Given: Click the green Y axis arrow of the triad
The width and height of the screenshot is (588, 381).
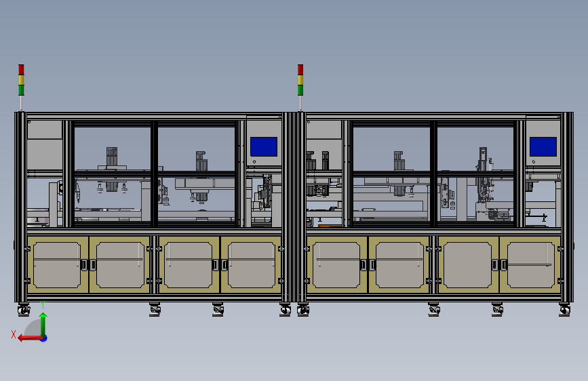Looking at the screenshot, I should [43, 325].
